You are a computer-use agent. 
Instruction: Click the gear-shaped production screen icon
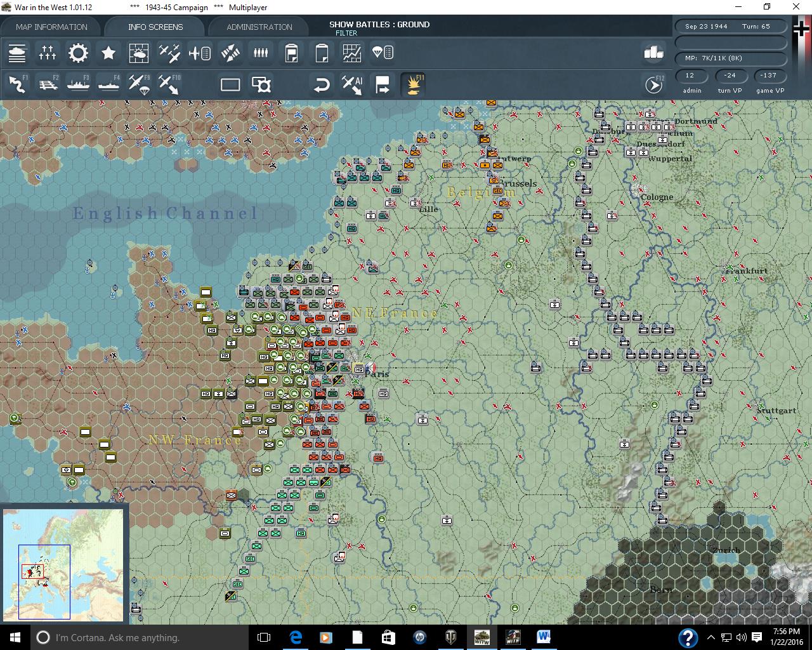(x=78, y=53)
